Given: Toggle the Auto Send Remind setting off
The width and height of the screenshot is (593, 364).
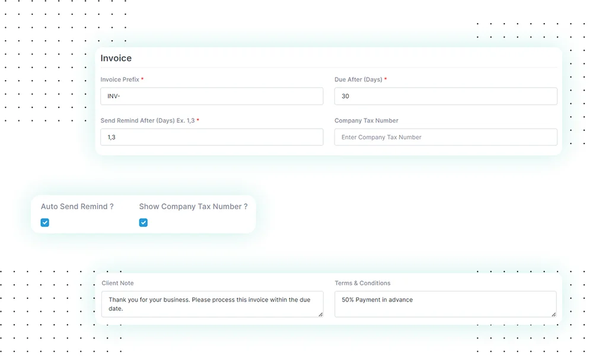Looking at the screenshot, I should tap(44, 222).
